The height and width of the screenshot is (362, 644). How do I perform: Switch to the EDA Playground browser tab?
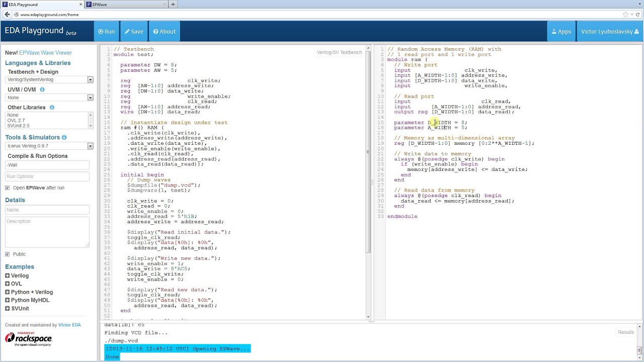click(43, 5)
